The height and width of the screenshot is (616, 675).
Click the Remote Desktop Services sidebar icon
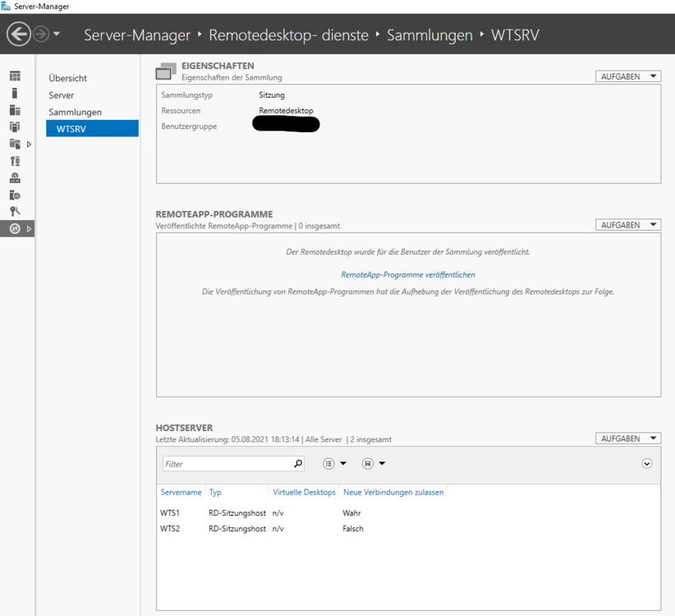tap(15, 228)
